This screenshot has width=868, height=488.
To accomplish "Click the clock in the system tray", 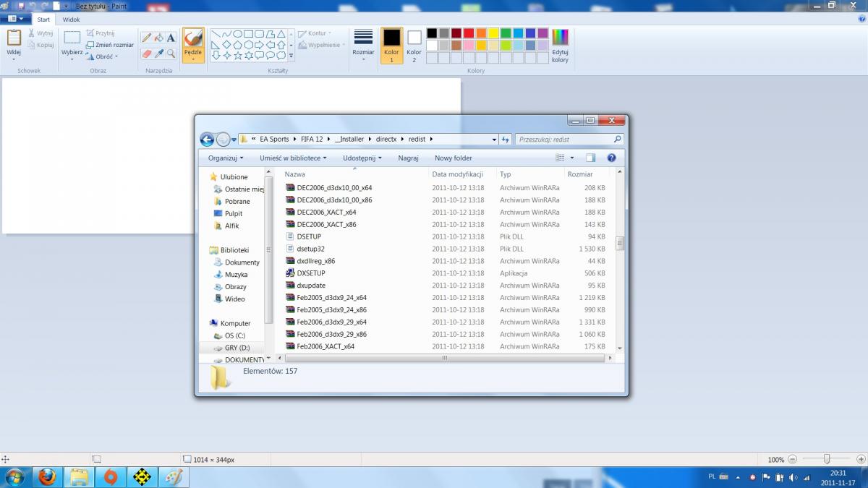I will point(838,477).
